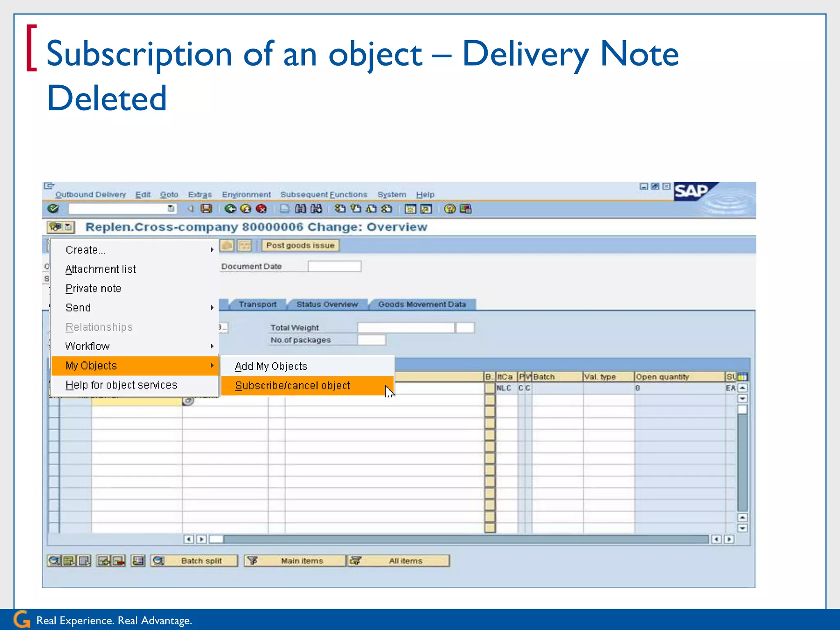The height and width of the screenshot is (630, 840).
Task: Open the Extras menu
Action: (200, 194)
